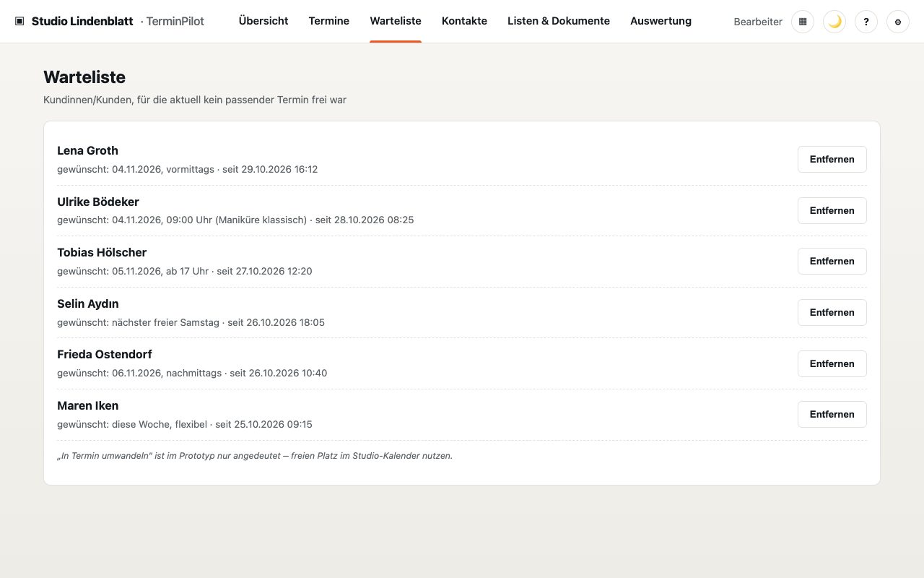The width and height of the screenshot is (924, 578).
Task: Click the Studio Lindenblatt logo icon
Action: [19, 21]
